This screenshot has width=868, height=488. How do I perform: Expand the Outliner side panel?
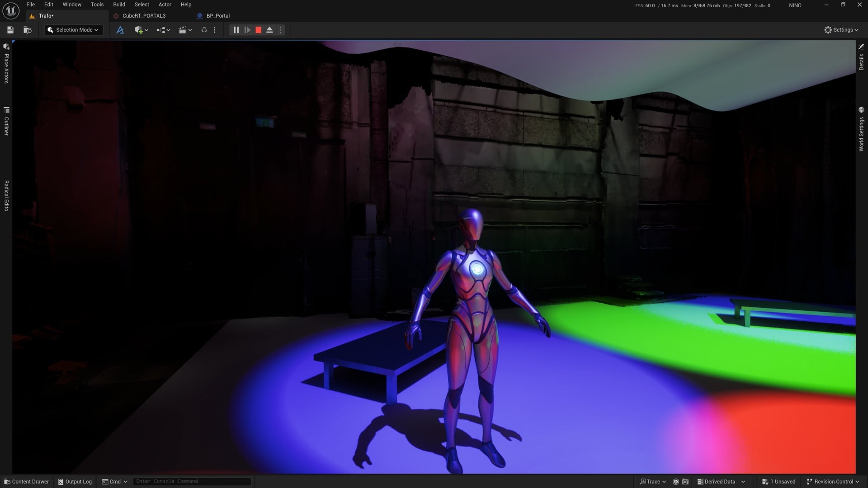(6, 121)
